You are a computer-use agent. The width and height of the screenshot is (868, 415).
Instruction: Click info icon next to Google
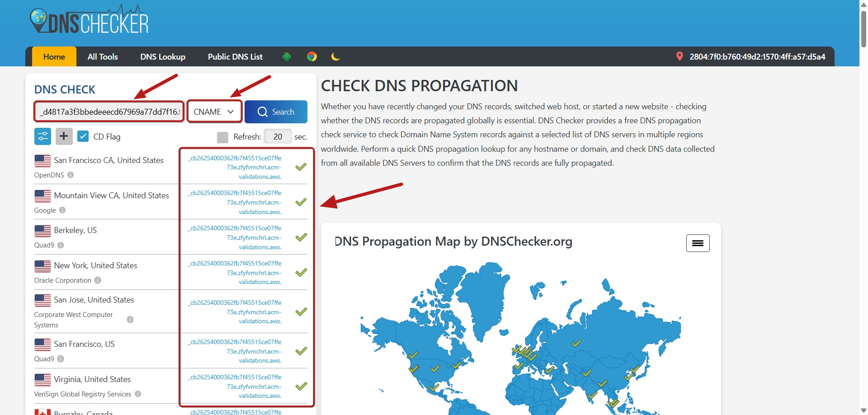coord(62,210)
